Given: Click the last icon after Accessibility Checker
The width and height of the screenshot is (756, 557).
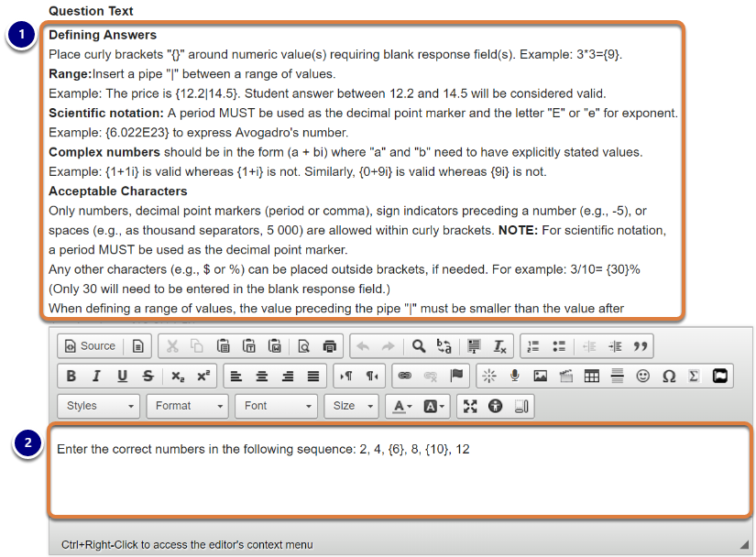Looking at the screenshot, I should (x=521, y=406).
